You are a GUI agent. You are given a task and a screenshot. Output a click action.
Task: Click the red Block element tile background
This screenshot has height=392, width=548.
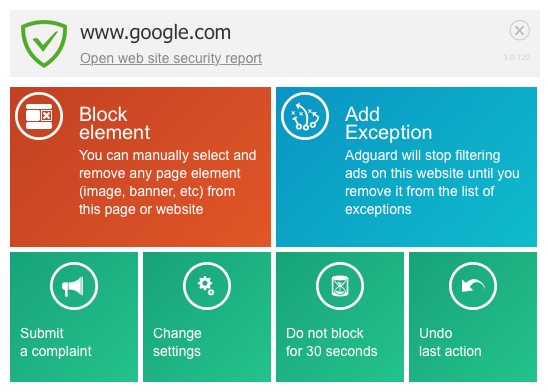(x=140, y=231)
